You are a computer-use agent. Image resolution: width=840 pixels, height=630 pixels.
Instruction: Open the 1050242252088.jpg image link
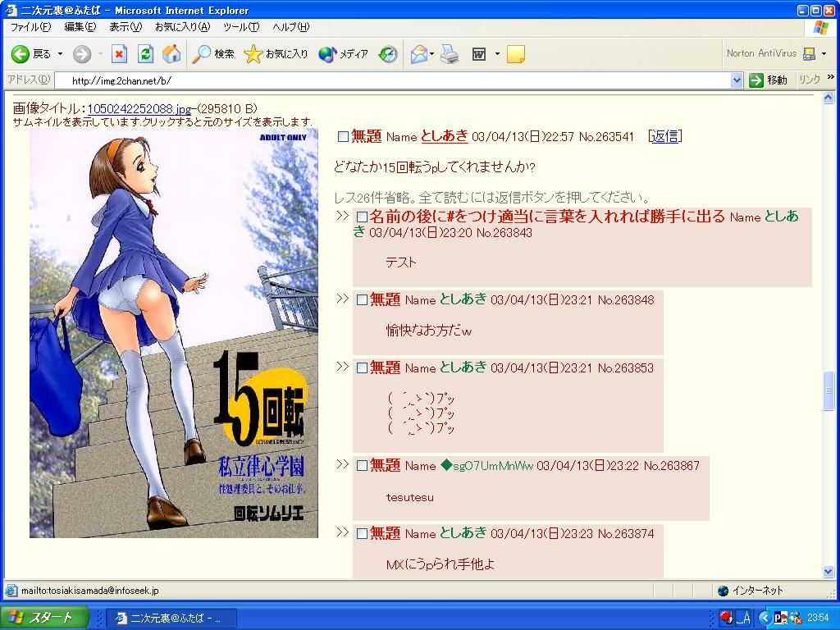pos(139,109)
